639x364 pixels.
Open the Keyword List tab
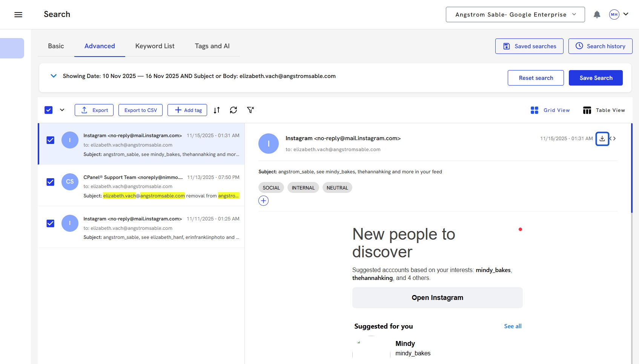point(155,46)
